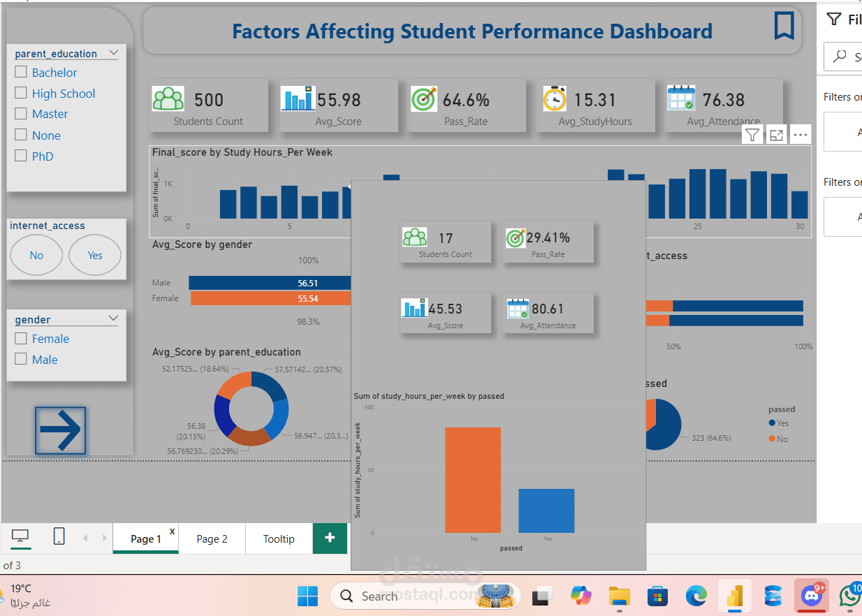Screen dimensions: 862x616
Task: Click the orange No bar in tooltip chart
Action: point(473,480)
